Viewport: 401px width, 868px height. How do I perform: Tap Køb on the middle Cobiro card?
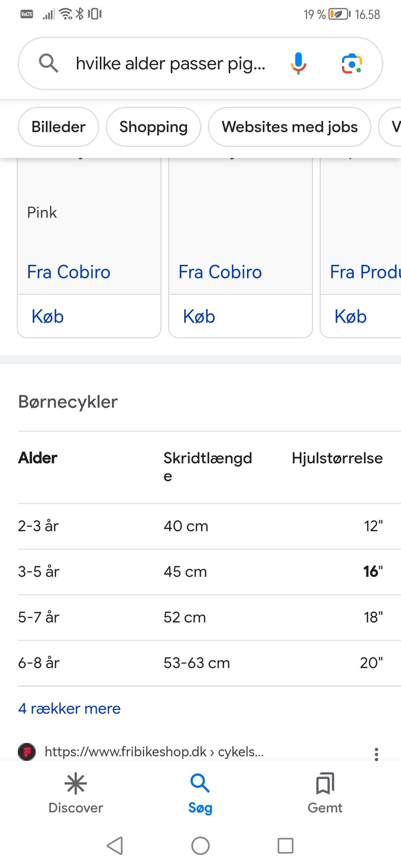199,316
